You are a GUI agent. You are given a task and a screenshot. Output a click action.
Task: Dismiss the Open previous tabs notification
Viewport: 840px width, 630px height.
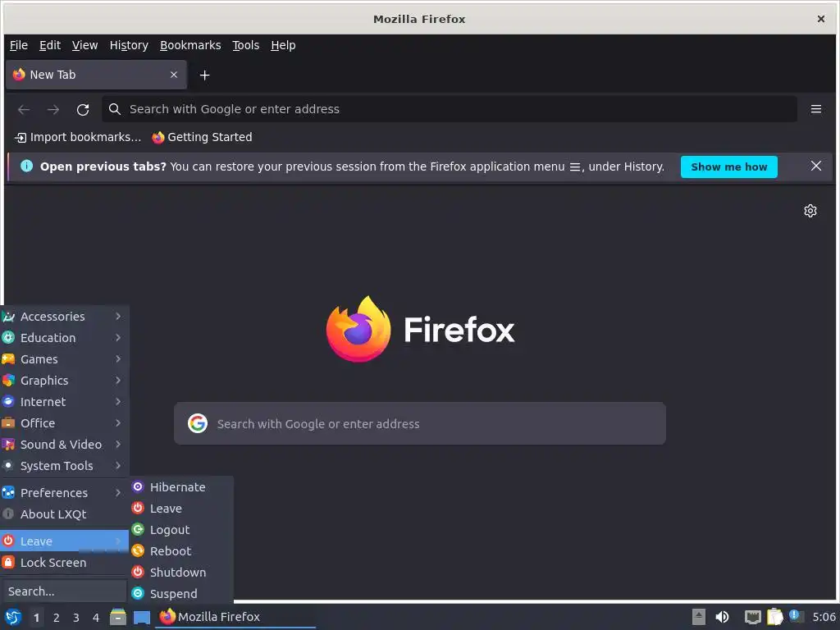pos(816,166)
